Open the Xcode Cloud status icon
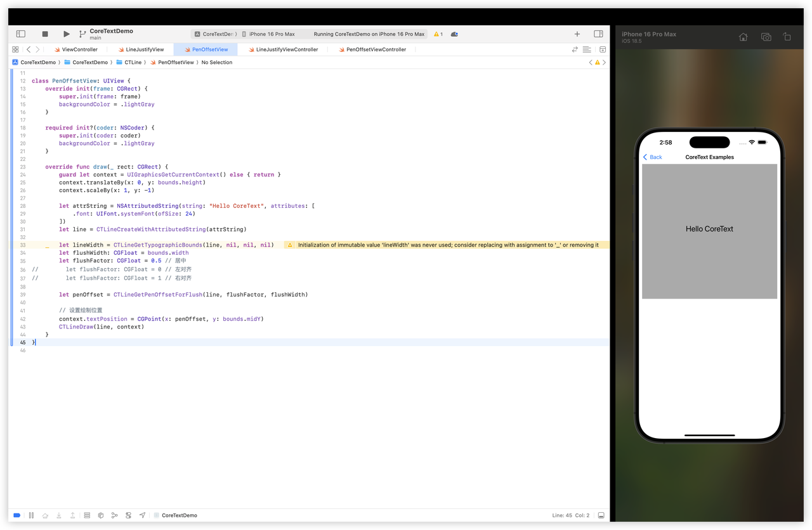The width and height of the screenshot is (812, 530). click(454, 34)
